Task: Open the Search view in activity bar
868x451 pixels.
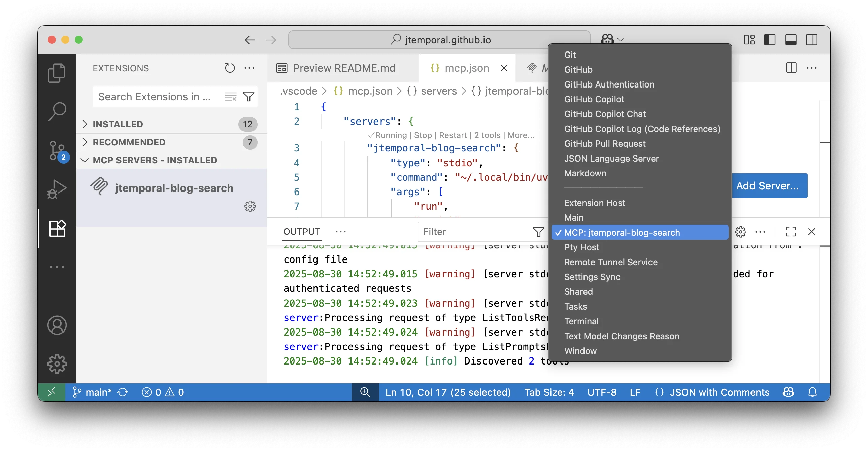Action: pos(57,111)
